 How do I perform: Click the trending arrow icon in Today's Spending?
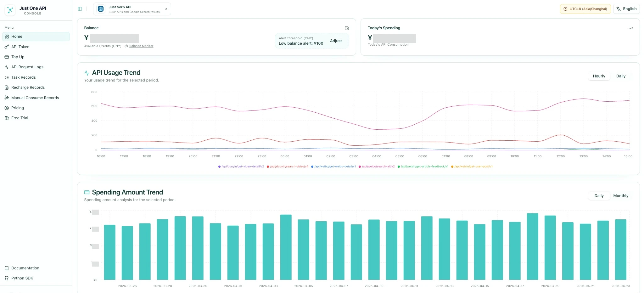pyautogui.click(x=630, y=28)
